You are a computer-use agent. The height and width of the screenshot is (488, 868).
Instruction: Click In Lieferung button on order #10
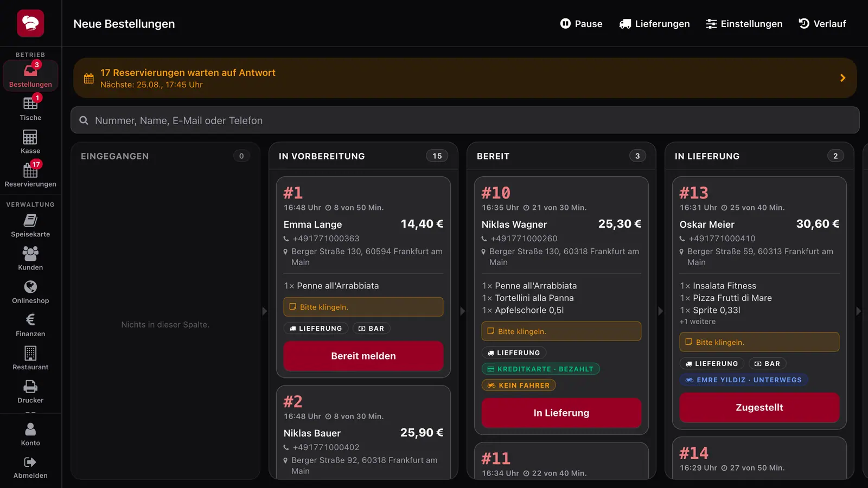pyautogui.click(x=561, y=413)
